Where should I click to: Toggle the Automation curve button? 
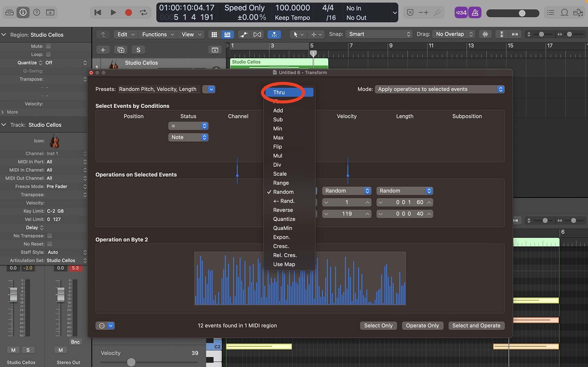pyautogui.click(x=244, y=34)
